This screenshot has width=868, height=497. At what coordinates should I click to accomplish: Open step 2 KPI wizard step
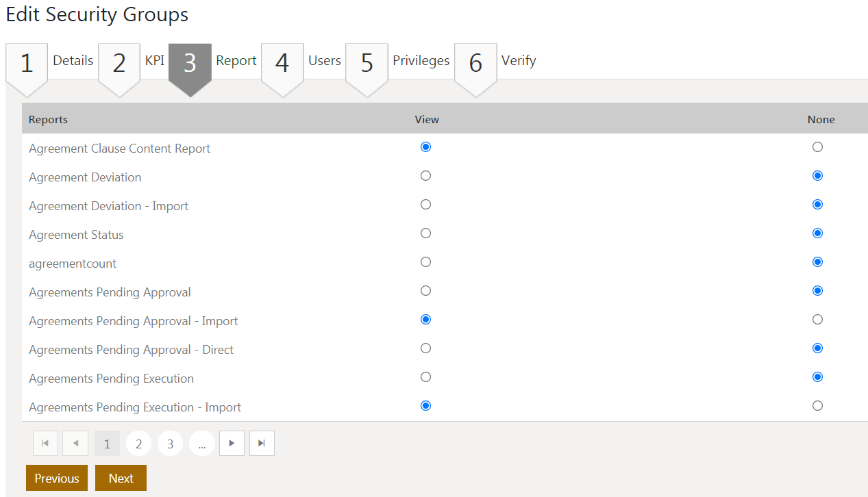pyautogui.click(x=119, y=63)
